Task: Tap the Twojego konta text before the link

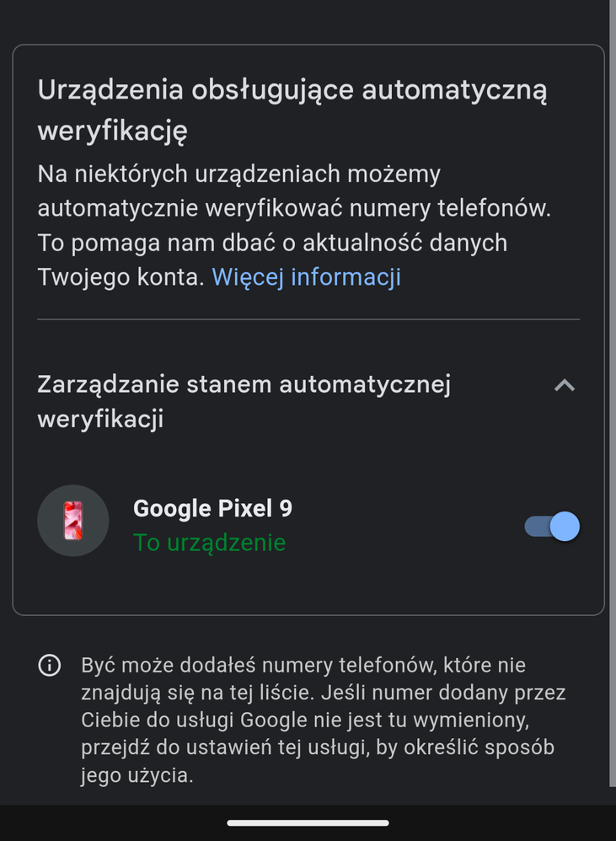Action: click(121, 277)
